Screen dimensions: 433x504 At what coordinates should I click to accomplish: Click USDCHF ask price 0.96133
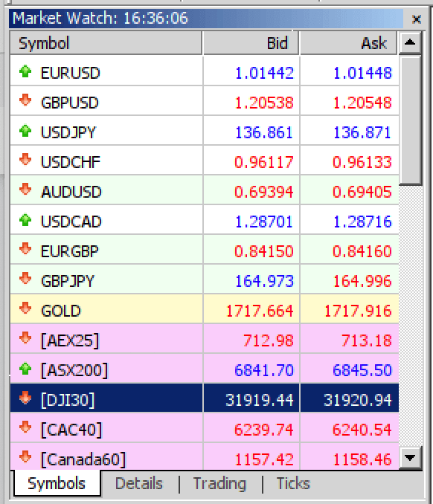pyautogui.click(x=362, y=162)
